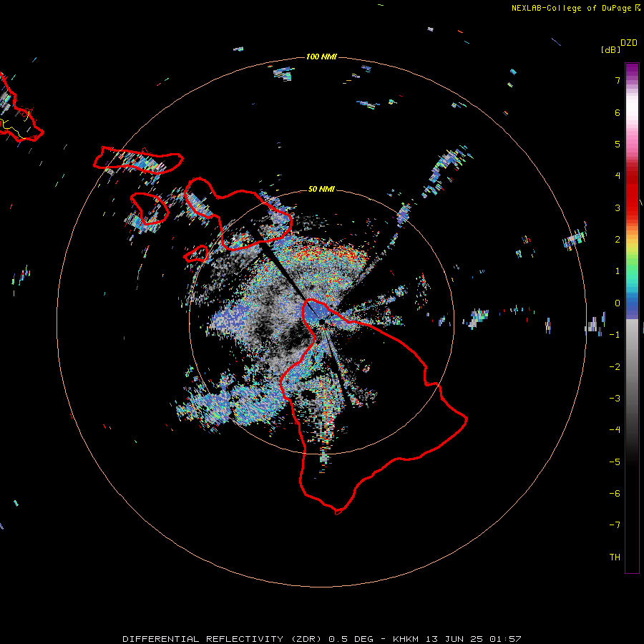The image size is (644, 644).
Task: Click the -1 value on color scale
Action: pos(615,335)
